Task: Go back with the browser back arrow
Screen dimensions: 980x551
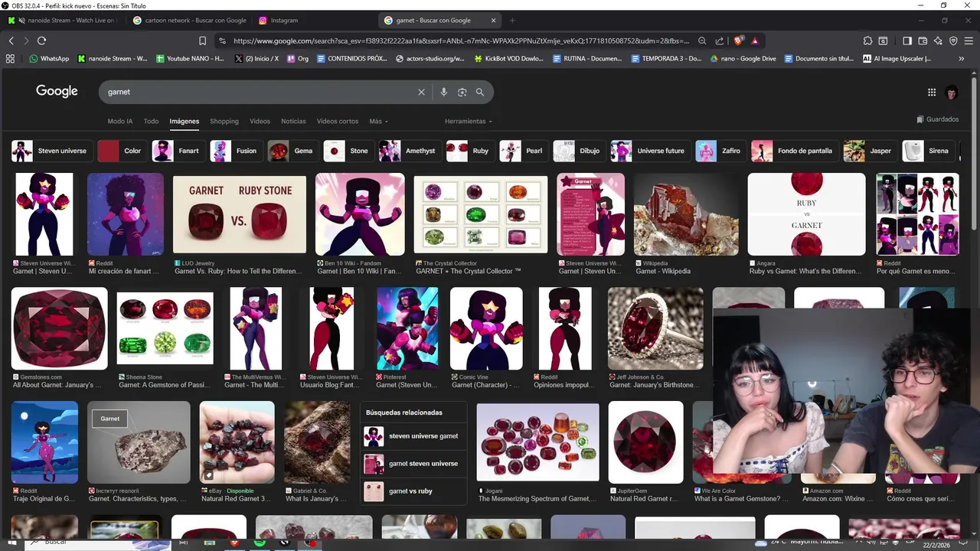Action: point(11,41)
